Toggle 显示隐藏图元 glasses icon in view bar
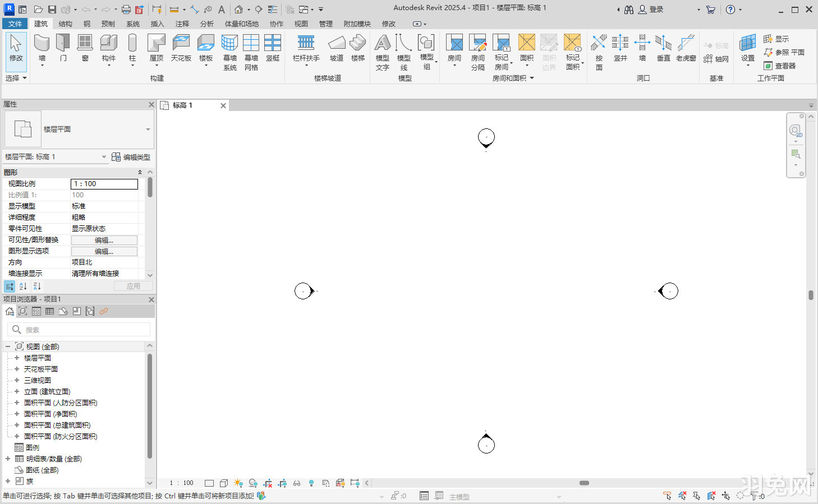818x504 pixels. tap(297, 483)
